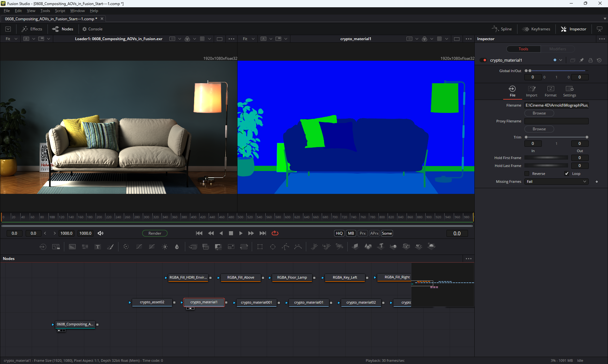Add Brightness Contrast tool

(x=165, y=247)
